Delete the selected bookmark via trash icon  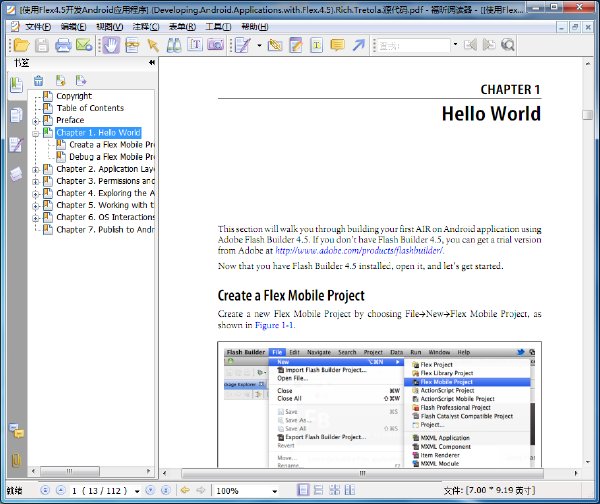(38, 81)
